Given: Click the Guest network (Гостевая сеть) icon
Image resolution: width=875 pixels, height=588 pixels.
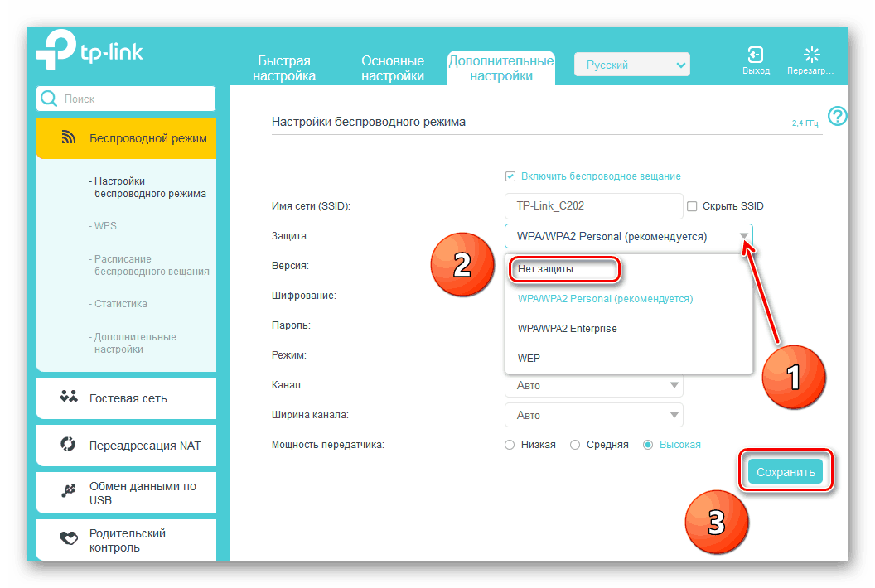Looking at the screenshot, I should point(69,398).
